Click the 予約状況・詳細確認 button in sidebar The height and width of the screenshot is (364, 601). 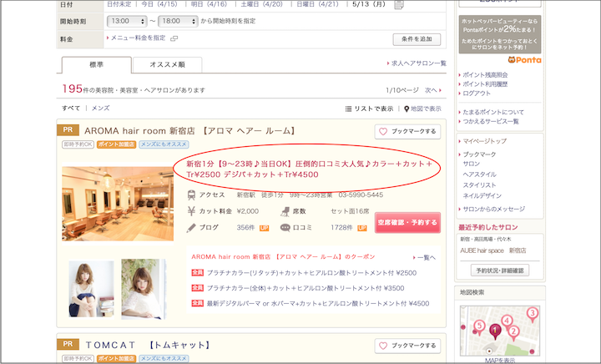pos(499,270)
